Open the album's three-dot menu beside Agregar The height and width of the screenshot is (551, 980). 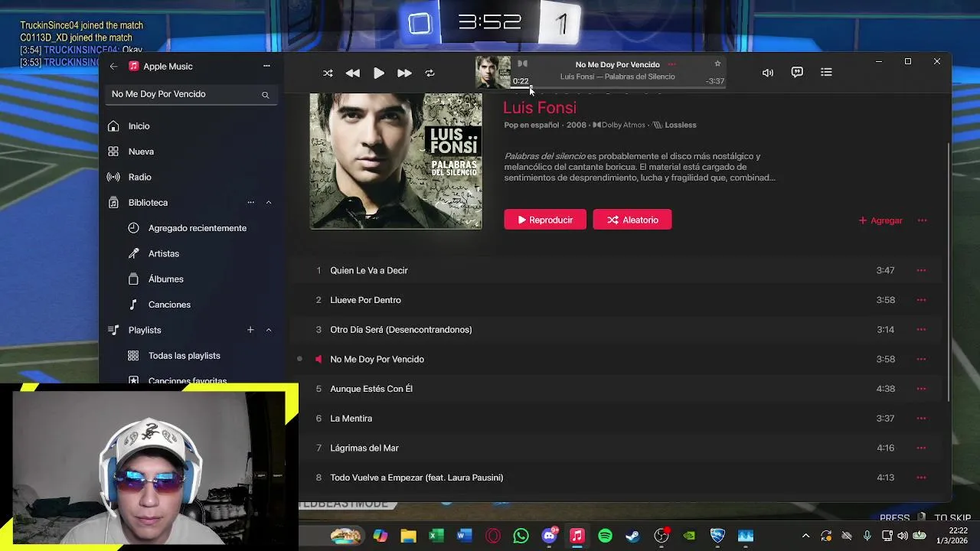pyautogui.click(x=922, y=220)
